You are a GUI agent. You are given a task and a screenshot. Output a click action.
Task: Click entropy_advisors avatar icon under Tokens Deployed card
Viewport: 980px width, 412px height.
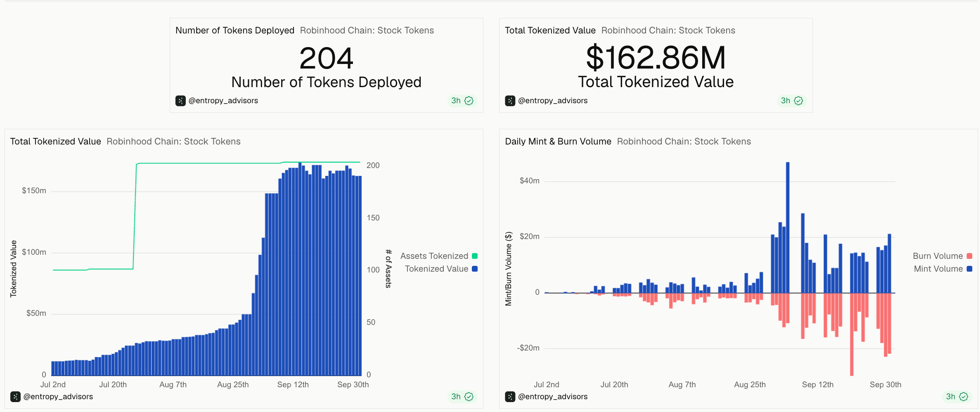click(180, 101)
